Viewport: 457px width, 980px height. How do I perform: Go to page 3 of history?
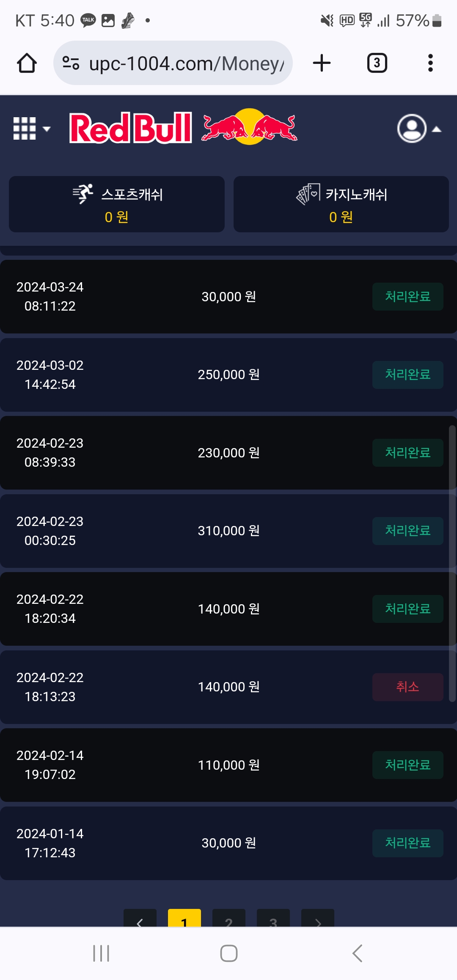(273, 919)
